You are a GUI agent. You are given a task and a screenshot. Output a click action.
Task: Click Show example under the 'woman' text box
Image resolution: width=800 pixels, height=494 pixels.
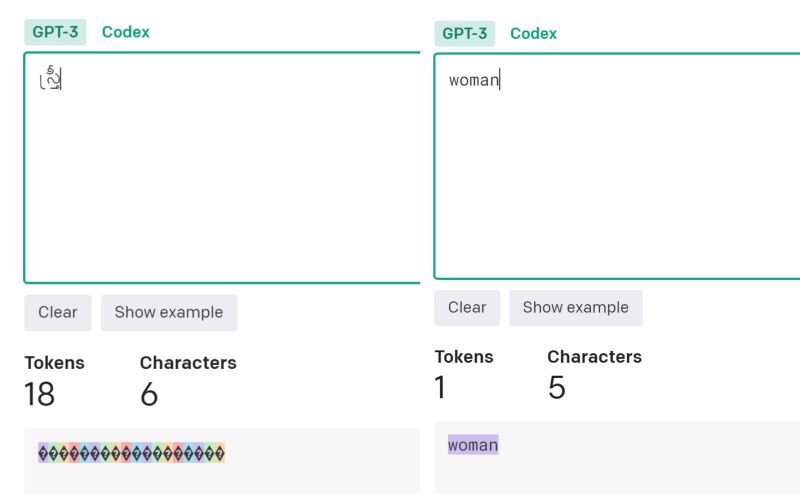point(576,308)
